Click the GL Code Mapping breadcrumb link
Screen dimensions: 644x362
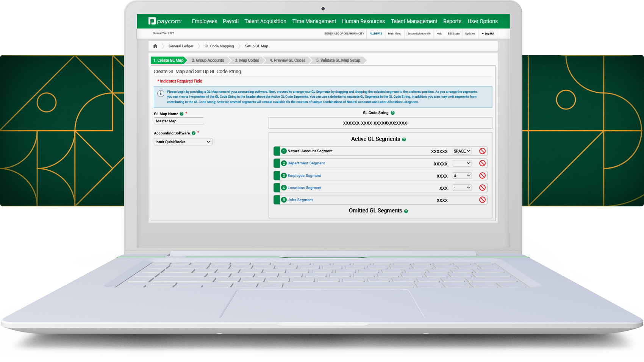click(x=219, y=46)
